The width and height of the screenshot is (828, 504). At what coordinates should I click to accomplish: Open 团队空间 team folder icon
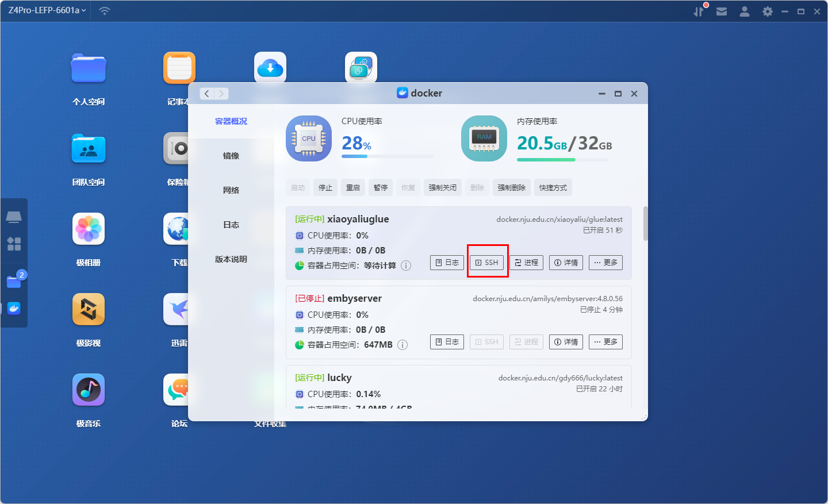click(x=89, y=149)
